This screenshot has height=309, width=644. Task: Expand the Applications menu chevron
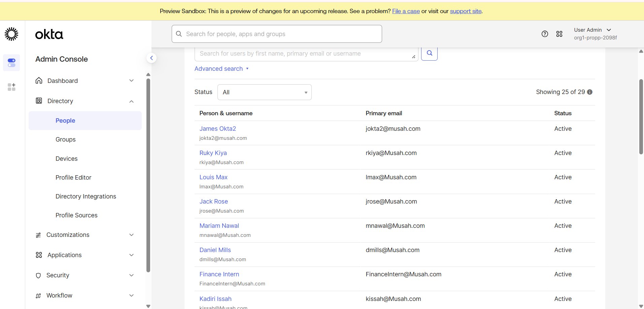pyautogui.click(x=132, y=255)
